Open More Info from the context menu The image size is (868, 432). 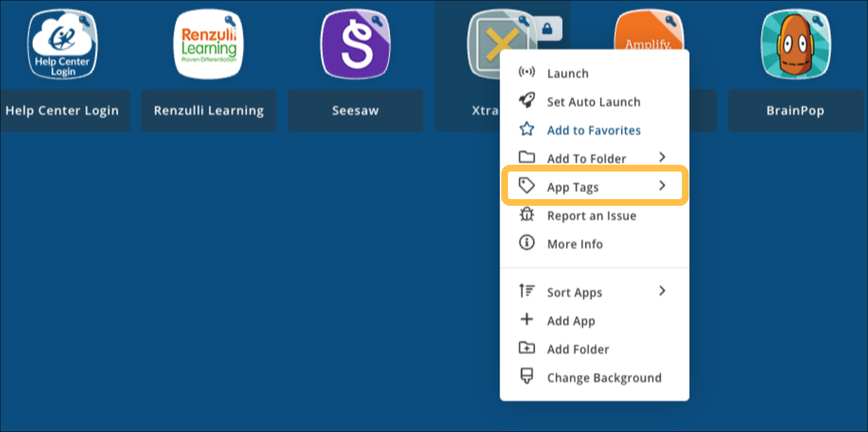[x=595, y=244]
